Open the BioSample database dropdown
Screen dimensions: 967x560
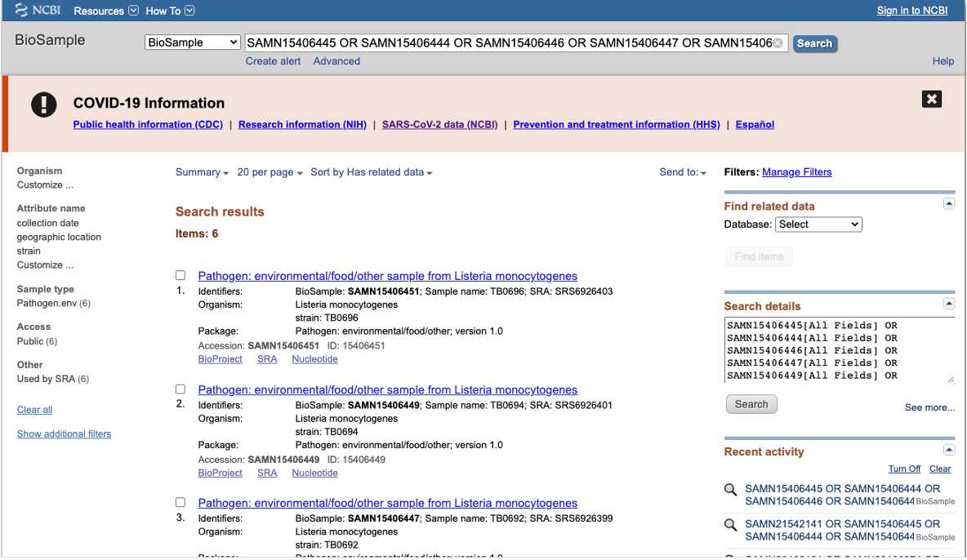pos(193,42)
